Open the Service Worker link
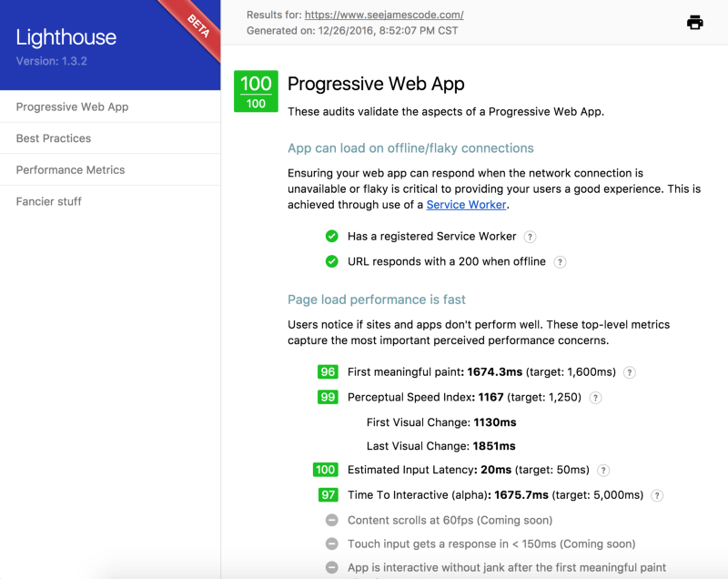The height and width of the screenshot is (579, 728). click(467, 205)
